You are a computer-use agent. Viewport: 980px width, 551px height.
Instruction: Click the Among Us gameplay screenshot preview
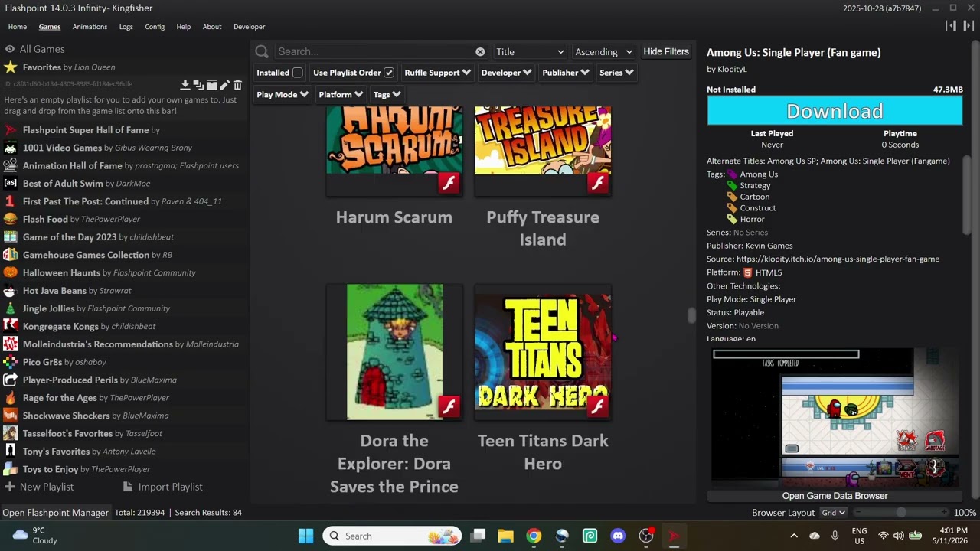(835, 417)
